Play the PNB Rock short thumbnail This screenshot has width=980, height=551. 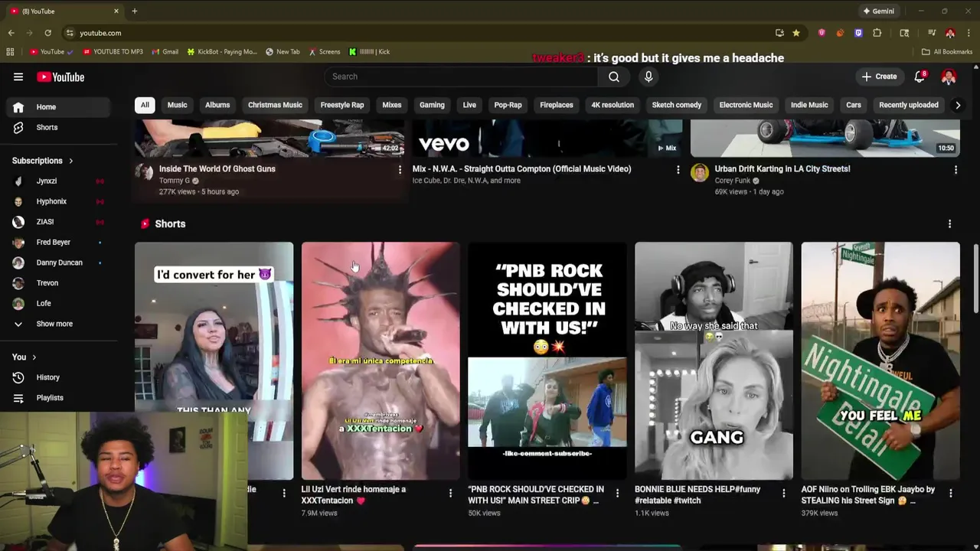point(547,360)
